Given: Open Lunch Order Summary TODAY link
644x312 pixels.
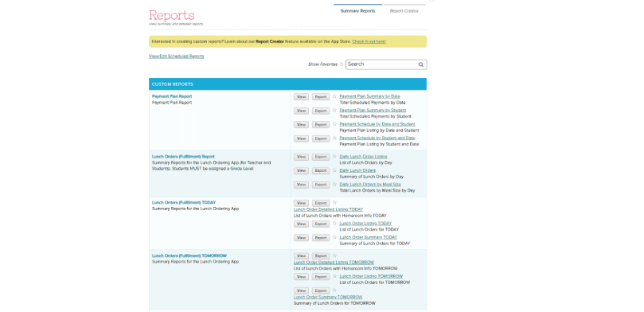Looking at the screenshot, I should (x=369, y=237).
